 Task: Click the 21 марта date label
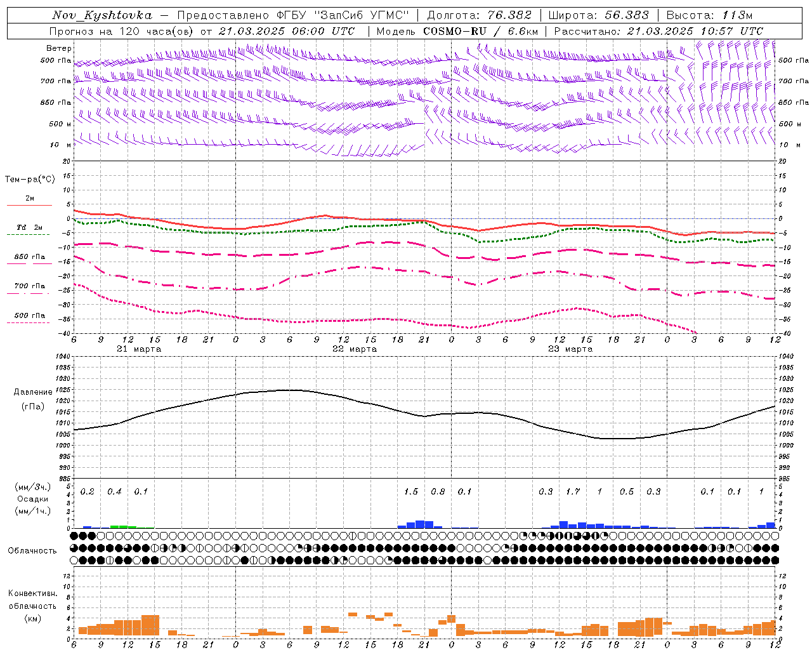(x=139, y=349)
